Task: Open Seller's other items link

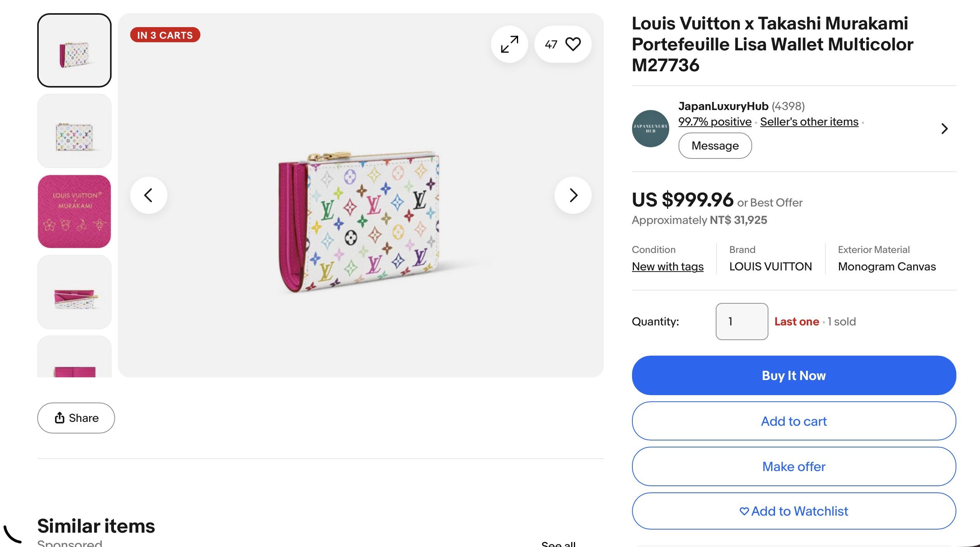Action: tap(809, 122)
